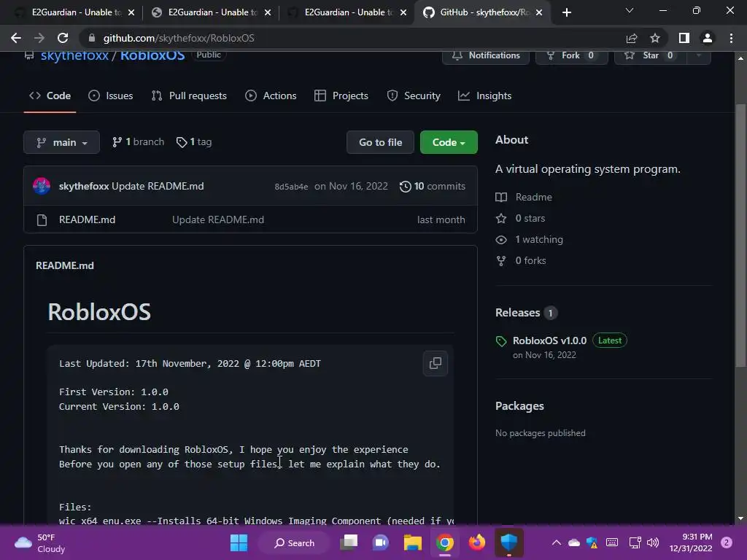Open RobloxOS repository link
747x560 pixels.
coord(152,55)
